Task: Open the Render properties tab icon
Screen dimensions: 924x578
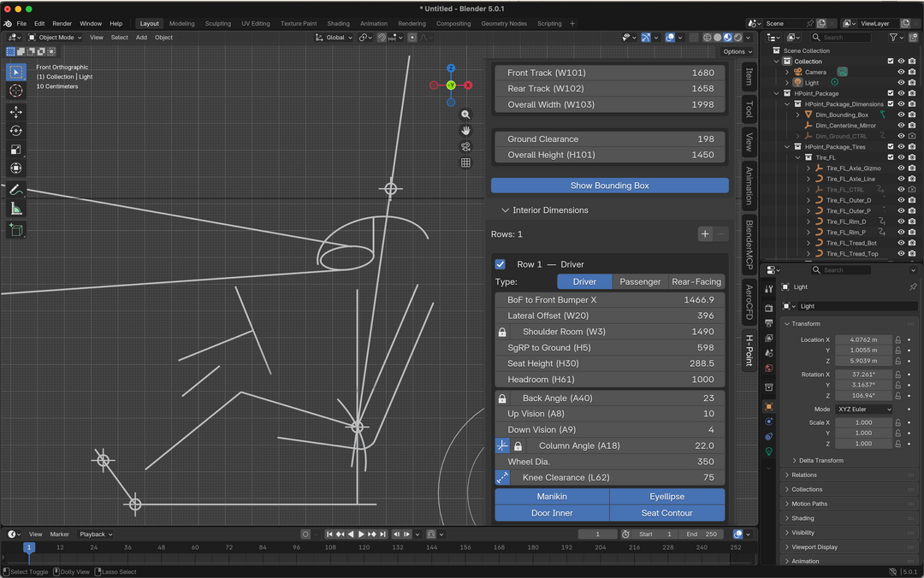Action: (768, 308)
